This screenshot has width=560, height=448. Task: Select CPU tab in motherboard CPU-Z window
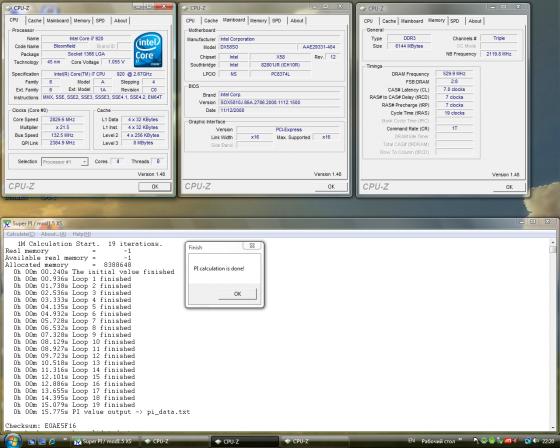[190, 21]
